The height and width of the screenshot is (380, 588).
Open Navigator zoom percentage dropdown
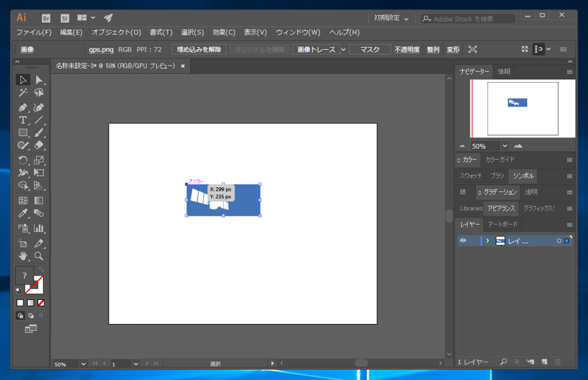point(505,146)
